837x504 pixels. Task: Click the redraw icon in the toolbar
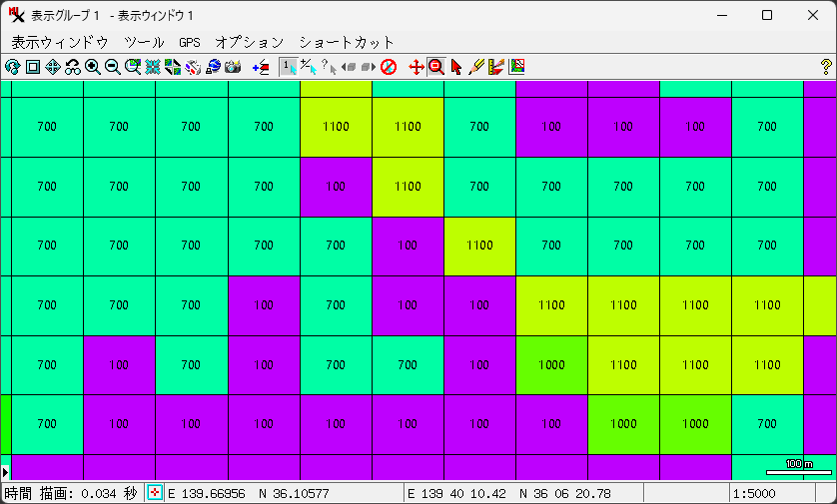tap(12, 67)
